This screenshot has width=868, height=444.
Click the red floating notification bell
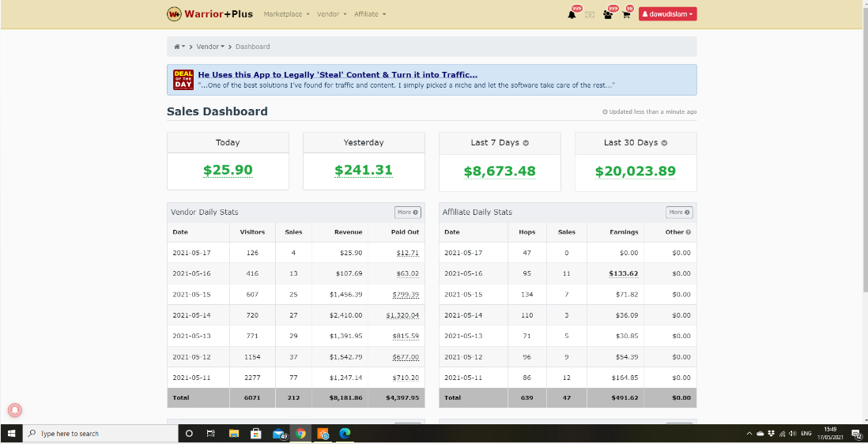[x=14, y=410]
